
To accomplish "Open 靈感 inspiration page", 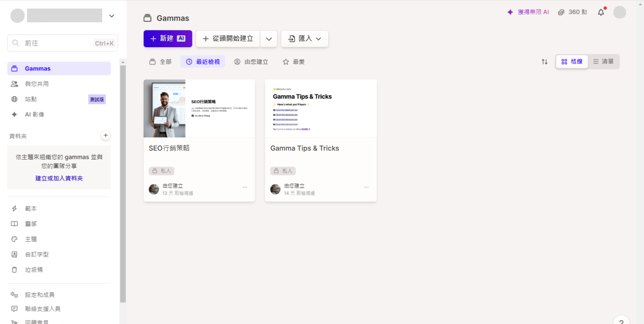I will click(59, 224).
